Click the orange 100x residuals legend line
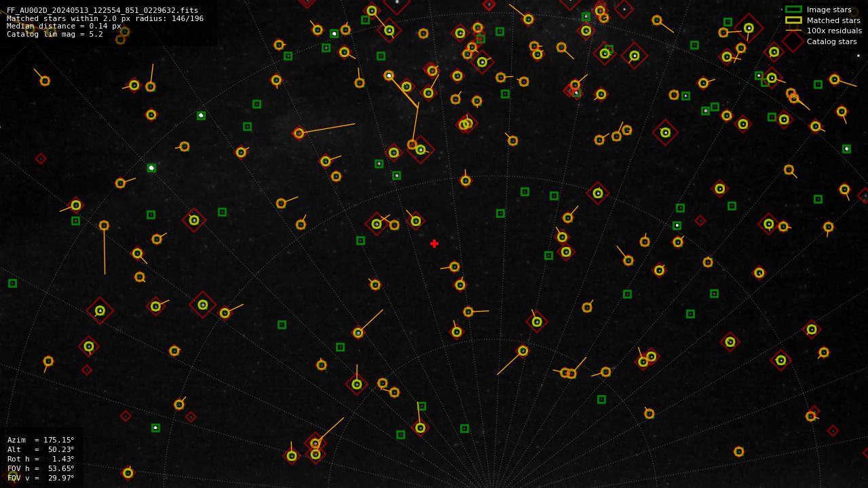 pos(793,31)
